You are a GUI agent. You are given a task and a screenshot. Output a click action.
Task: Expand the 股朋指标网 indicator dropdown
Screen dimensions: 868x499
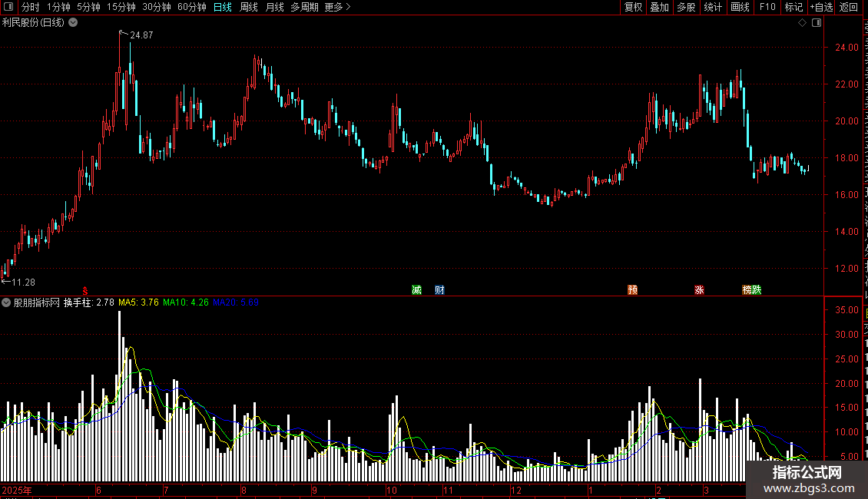click(6, 302)
